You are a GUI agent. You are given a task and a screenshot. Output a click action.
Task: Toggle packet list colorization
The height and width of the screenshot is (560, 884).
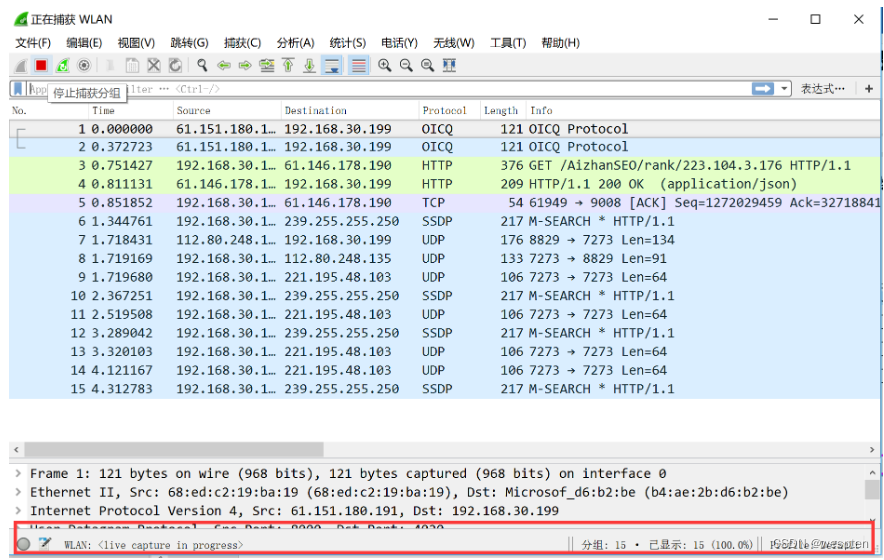tap(358, 65)
